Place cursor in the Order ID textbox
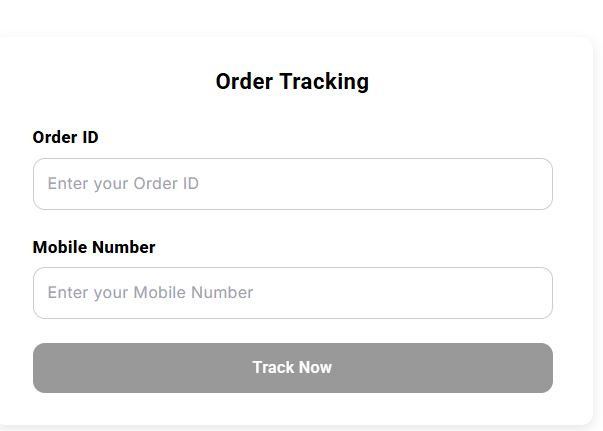Viewport: 603px width, 431px height. 292,184
